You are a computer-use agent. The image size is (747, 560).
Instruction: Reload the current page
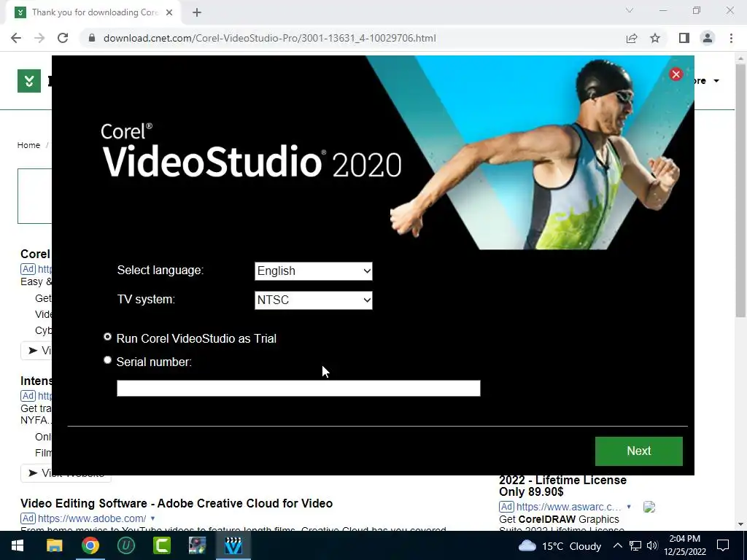click(63, 38)
